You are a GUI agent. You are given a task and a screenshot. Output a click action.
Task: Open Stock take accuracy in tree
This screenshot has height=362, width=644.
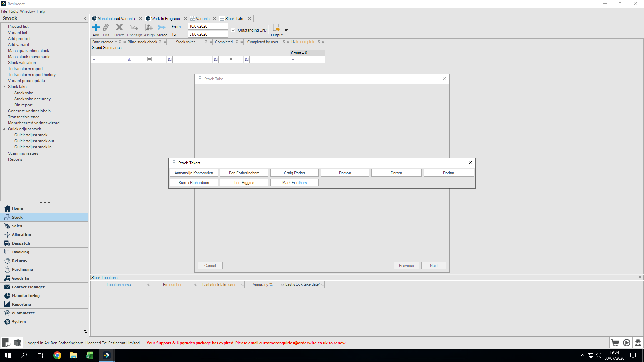tap(33, 99)
